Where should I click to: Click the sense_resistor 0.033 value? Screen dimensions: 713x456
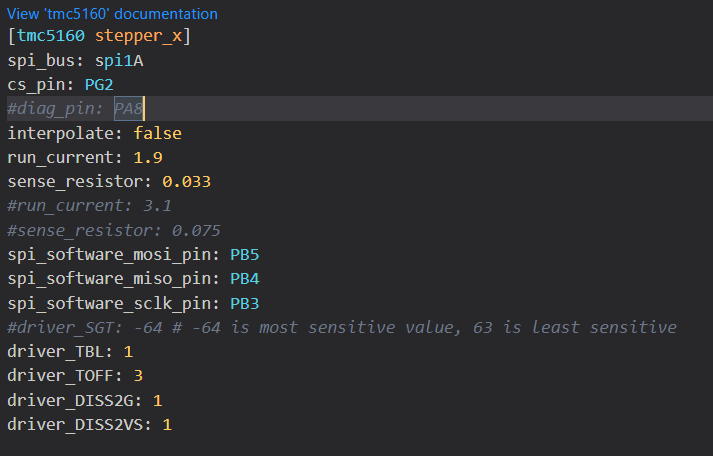point(186,181)
